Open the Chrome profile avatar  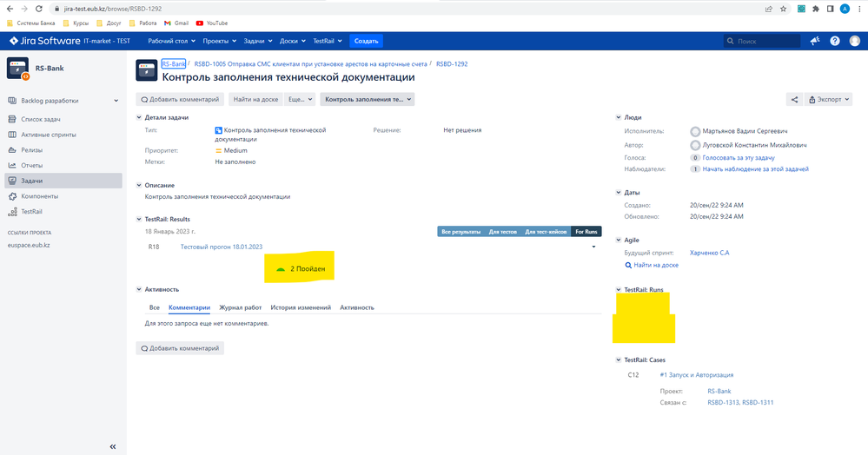(x=845, y=9)
